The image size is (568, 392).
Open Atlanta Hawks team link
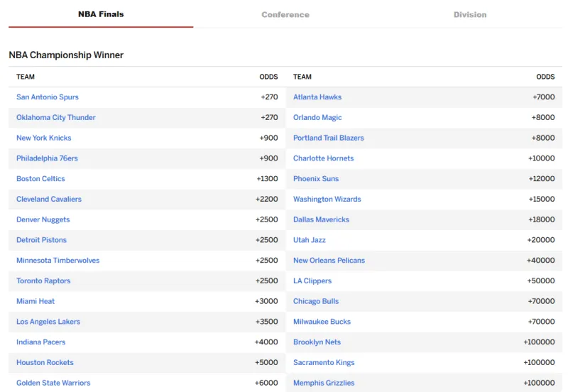[x=317, y=97]
